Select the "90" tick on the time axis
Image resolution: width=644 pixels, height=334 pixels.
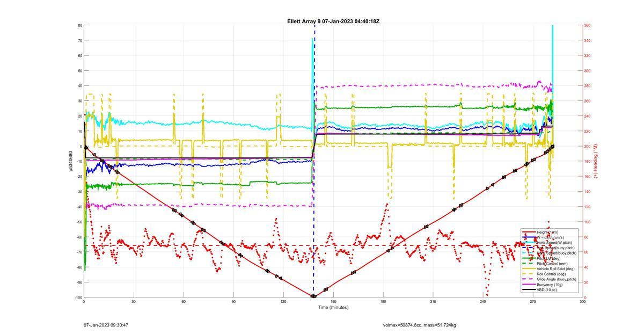pyautogui.click(x=233, y=302)
